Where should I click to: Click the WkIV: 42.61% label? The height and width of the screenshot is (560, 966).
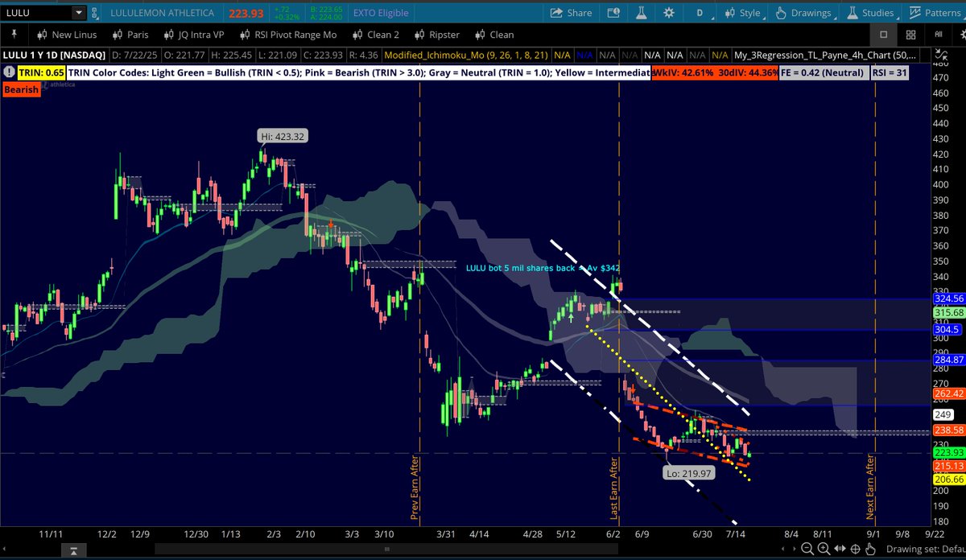(683, 72)
